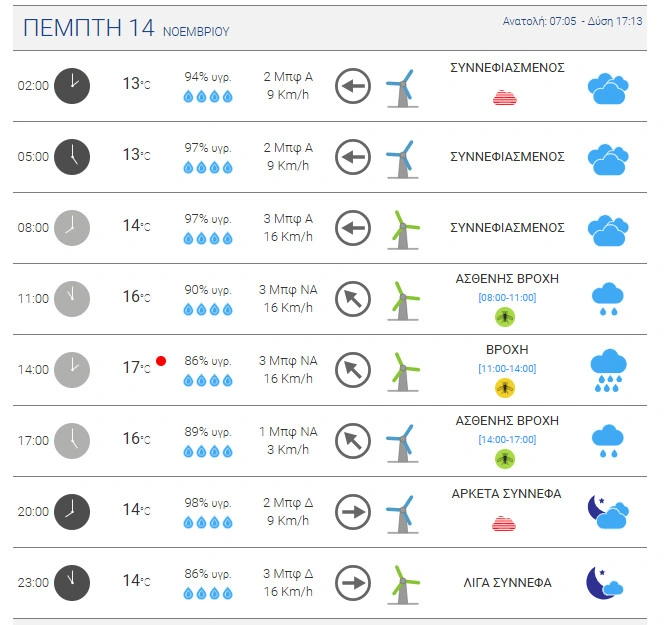Click the moon with few clouds icon at 23:00
Viewport: 668px width, 625px height.
(605, 583)
